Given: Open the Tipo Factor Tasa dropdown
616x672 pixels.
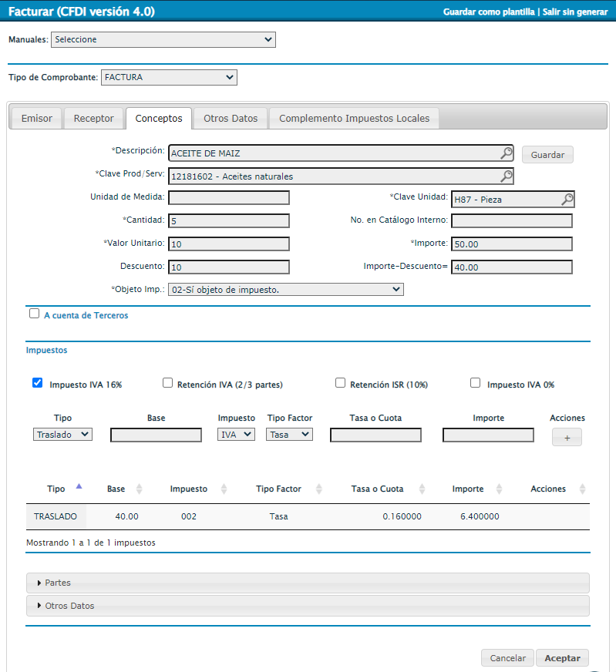Looking at the screenshot, I should click(289, 434).
